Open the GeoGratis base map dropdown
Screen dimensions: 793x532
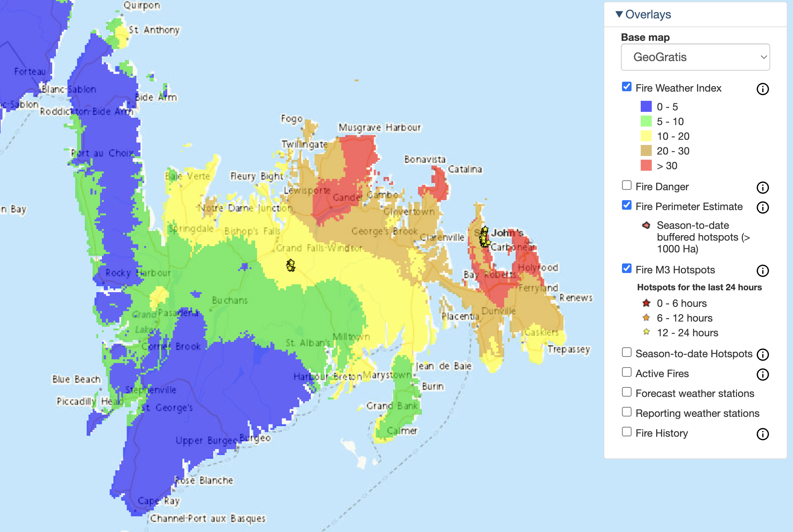[x=695, y=57]
